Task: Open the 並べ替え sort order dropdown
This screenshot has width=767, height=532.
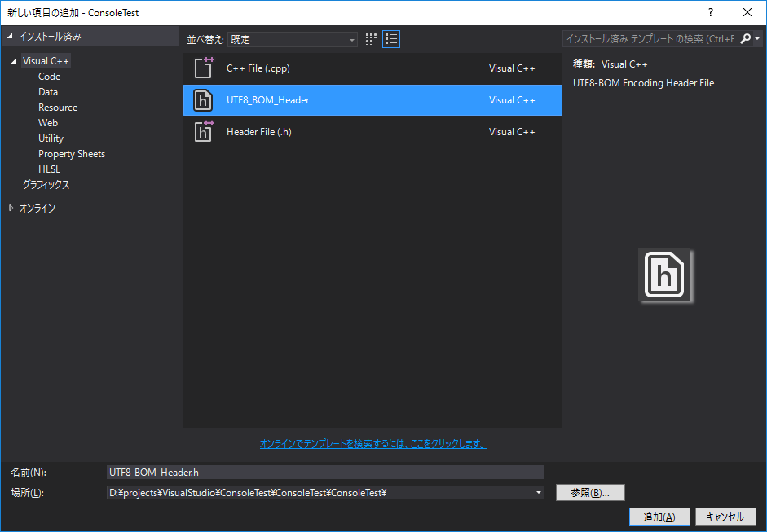Action: click(352, 38)
